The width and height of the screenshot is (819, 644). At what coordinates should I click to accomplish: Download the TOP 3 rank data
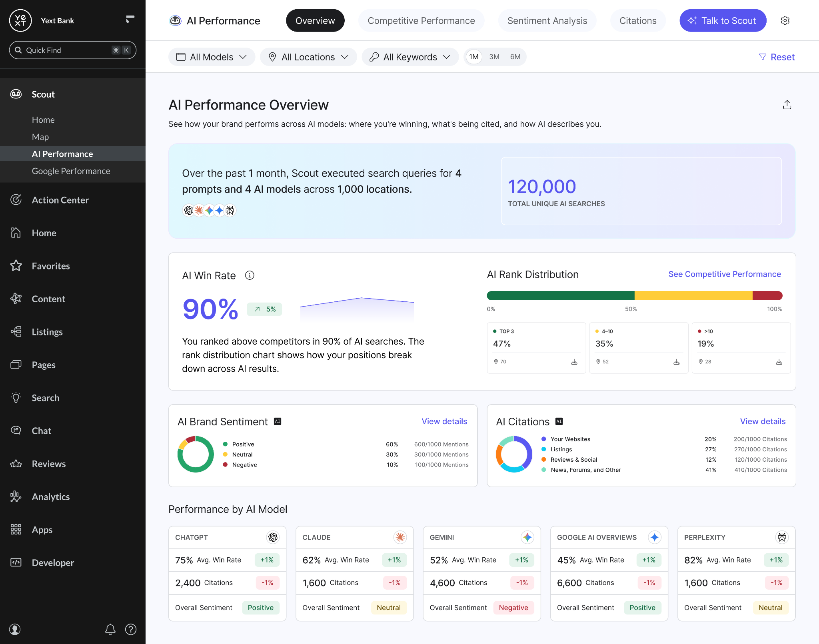point(574,362)
